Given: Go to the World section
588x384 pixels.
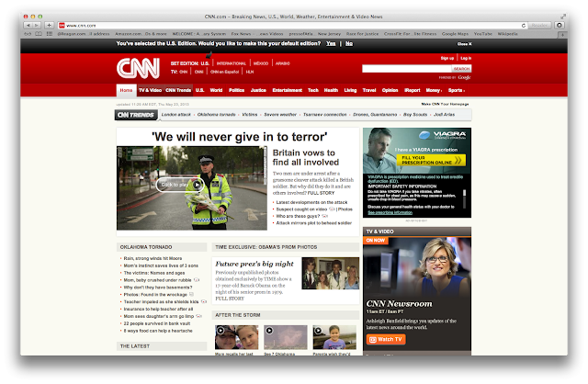Looking at the screenshot, I should click(x=216, y=90).
